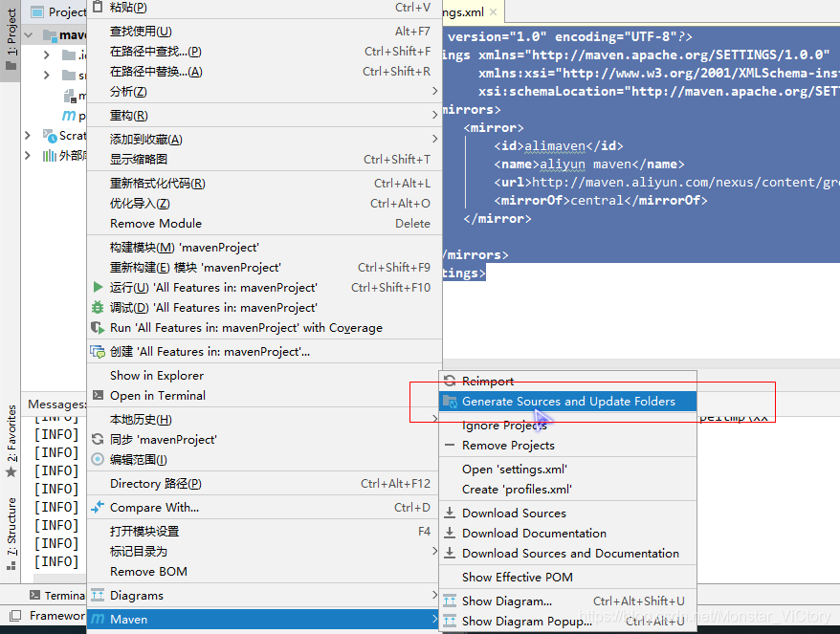Close the settings.xml editor tab
840x634 pixels.
pyautogui.click(x=494, y=12)
